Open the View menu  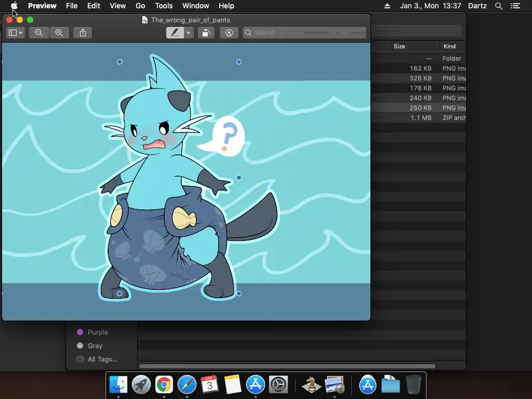click(118, 6)
